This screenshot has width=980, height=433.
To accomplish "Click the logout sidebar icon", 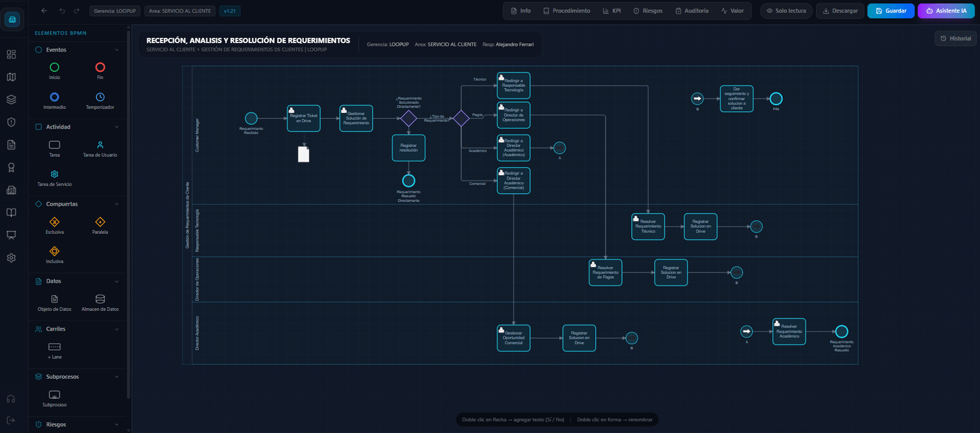I will 11,420.
